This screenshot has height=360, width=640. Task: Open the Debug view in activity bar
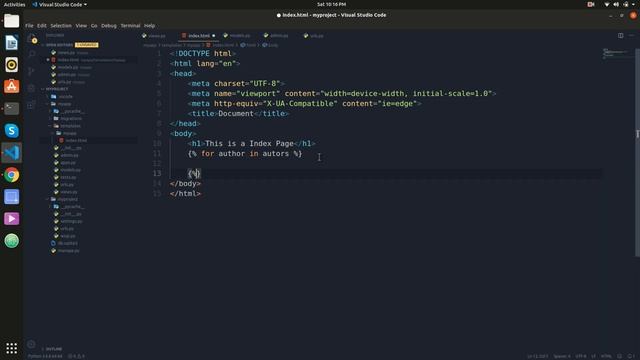[32, 88]
